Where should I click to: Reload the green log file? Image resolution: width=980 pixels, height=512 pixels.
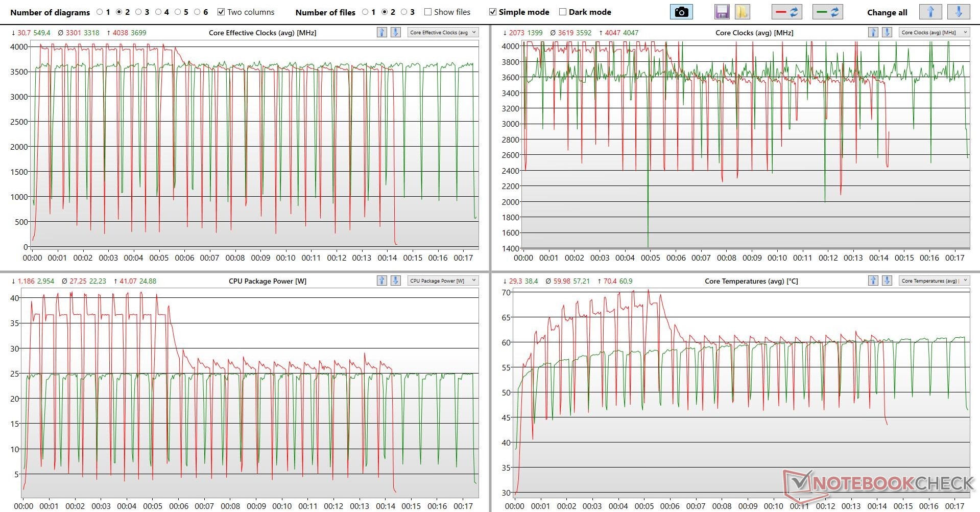tap(827, 12)
